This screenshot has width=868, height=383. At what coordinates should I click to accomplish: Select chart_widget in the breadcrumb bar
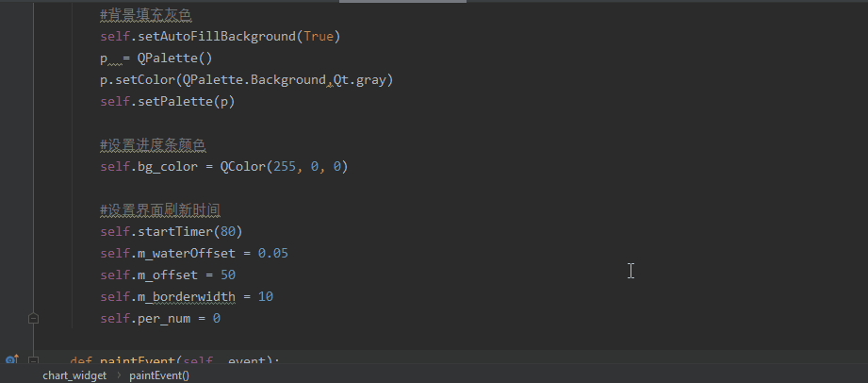pyautogui.click(x=74, y=375)
